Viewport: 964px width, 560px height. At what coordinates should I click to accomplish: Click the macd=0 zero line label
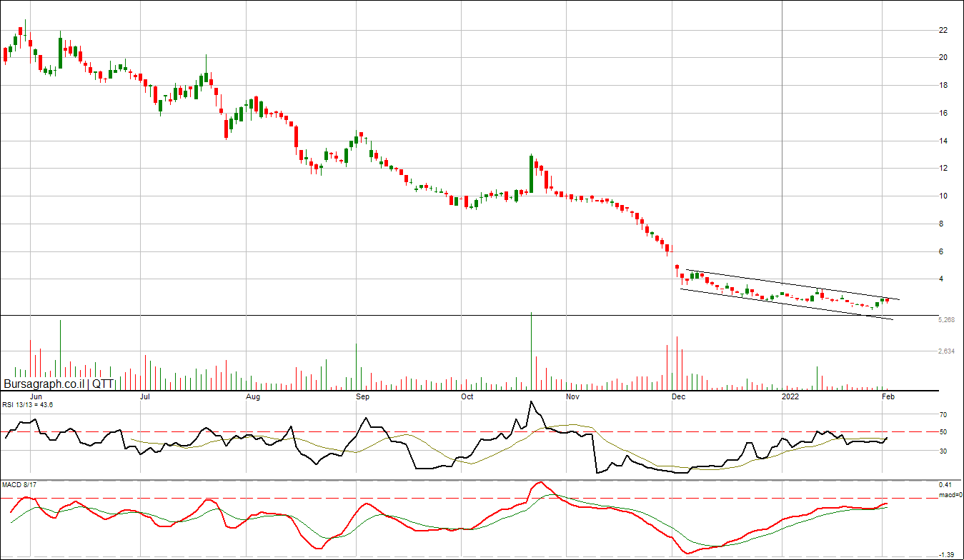(950, 494)
